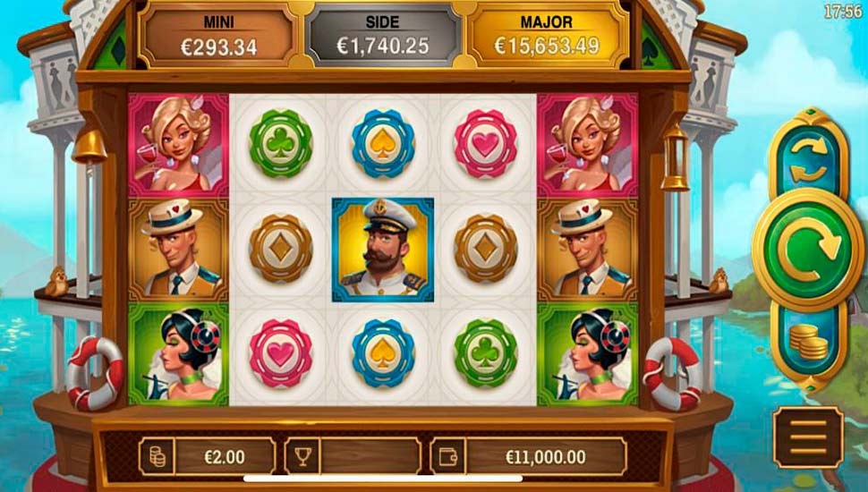This screenshot has width=868, height=492.
Task: Enable autoplay with the double-arrow button
Action: click(808, 157)
